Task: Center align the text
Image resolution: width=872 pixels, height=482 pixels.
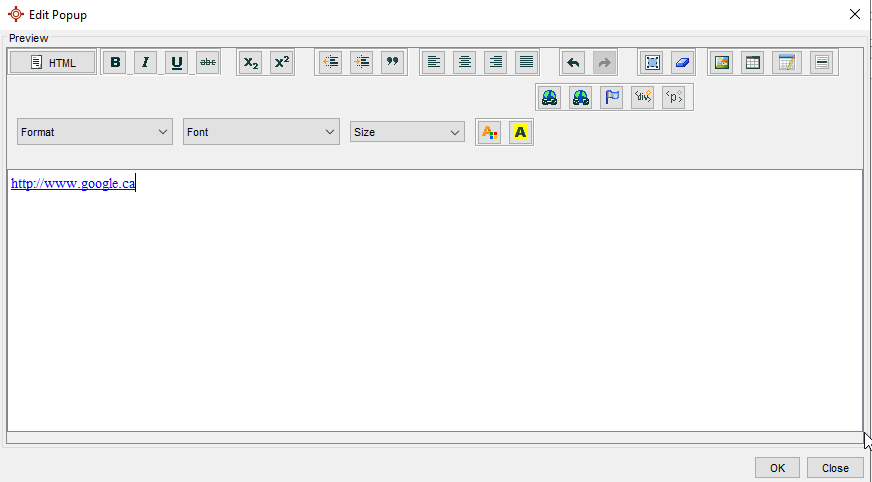Action: point(464,63)
